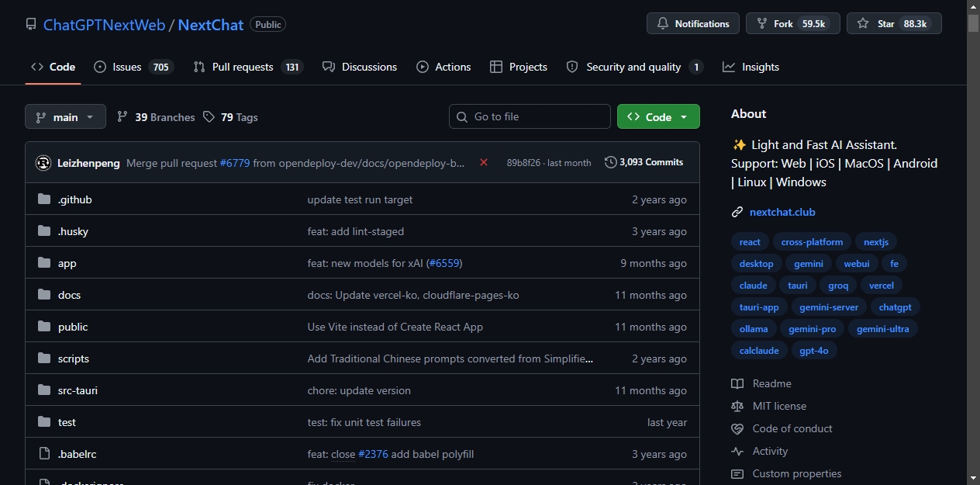Select the react topic tag
This screenshot has height=485, width=980.
(x=750, y=242)
